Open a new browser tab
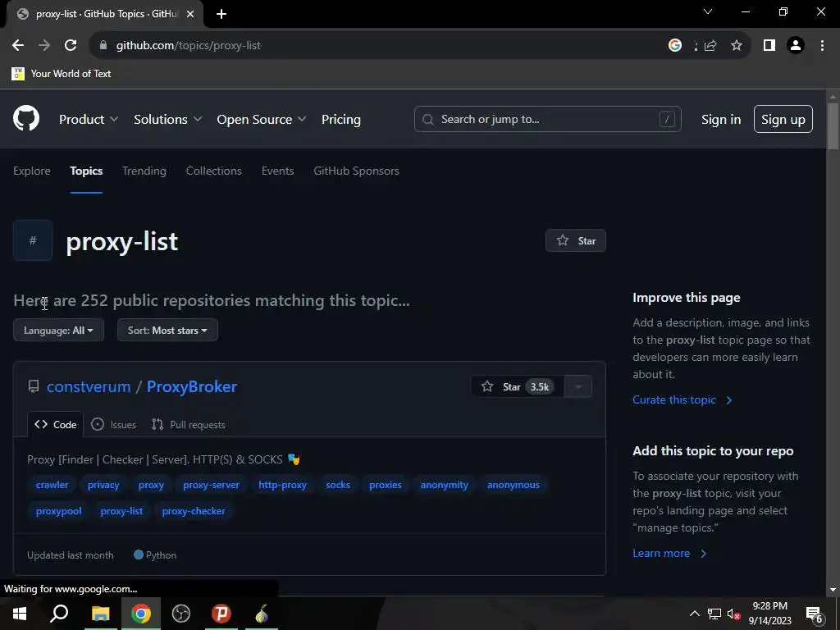The height and width of the screenshot is (630, 840). 221,14
